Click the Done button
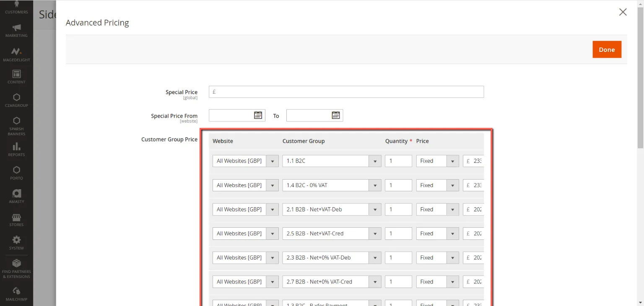 pyautogui.click(x=607, y=49)
